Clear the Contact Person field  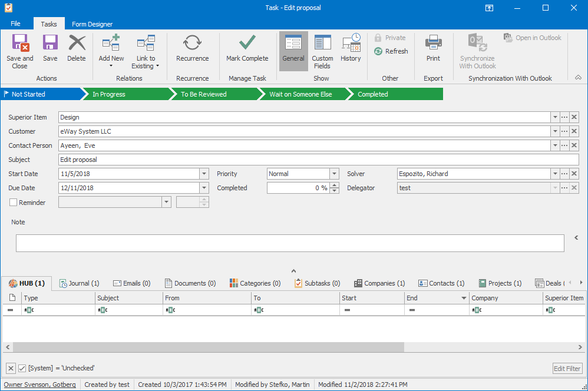coord(574,145)
